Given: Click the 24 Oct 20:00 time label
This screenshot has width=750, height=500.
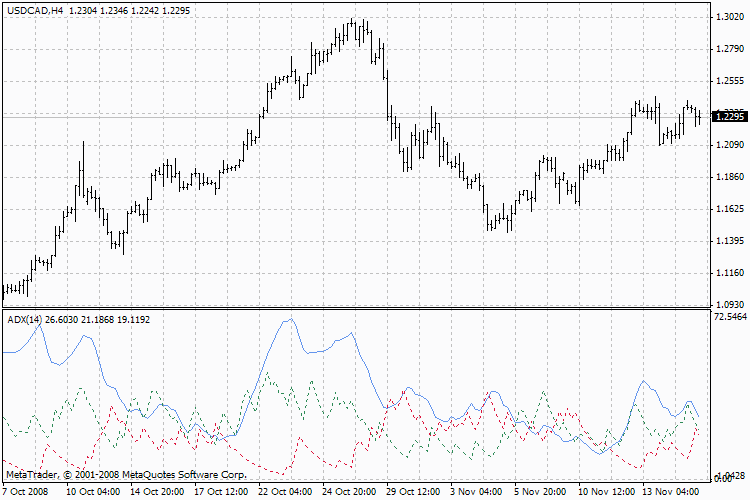Looking at the screenshot, I should (348, 491).
